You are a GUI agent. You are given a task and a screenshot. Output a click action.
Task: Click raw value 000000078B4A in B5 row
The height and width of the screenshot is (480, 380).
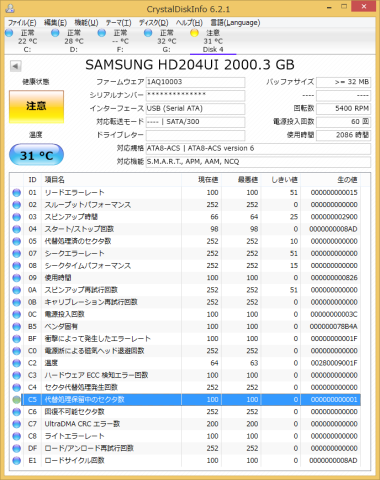point(334,327)
